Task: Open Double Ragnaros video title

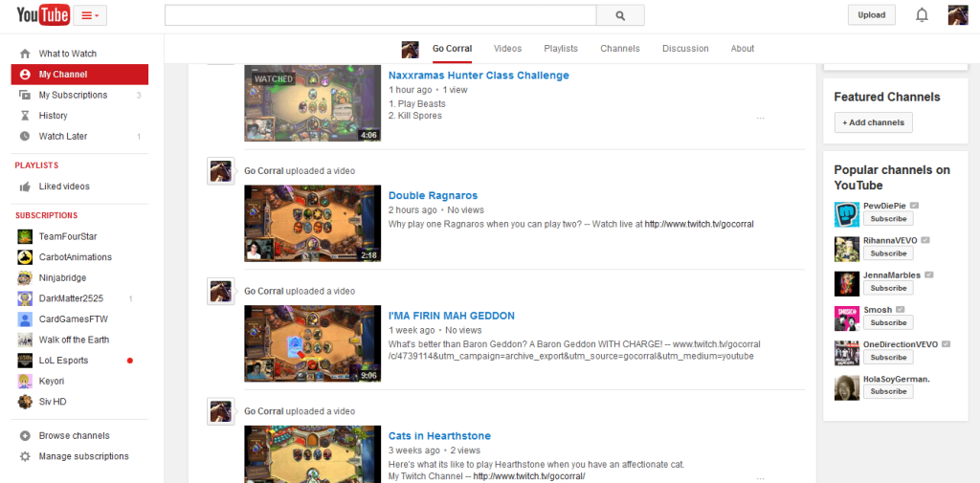Action: [434, 195]
